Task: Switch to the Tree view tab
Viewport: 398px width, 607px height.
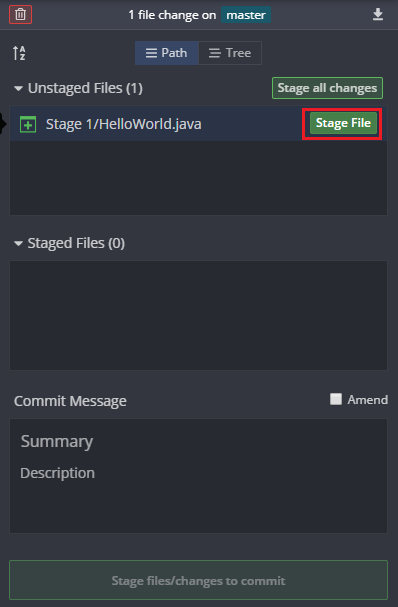Action: pyautogui.click(x=230, y=53)
